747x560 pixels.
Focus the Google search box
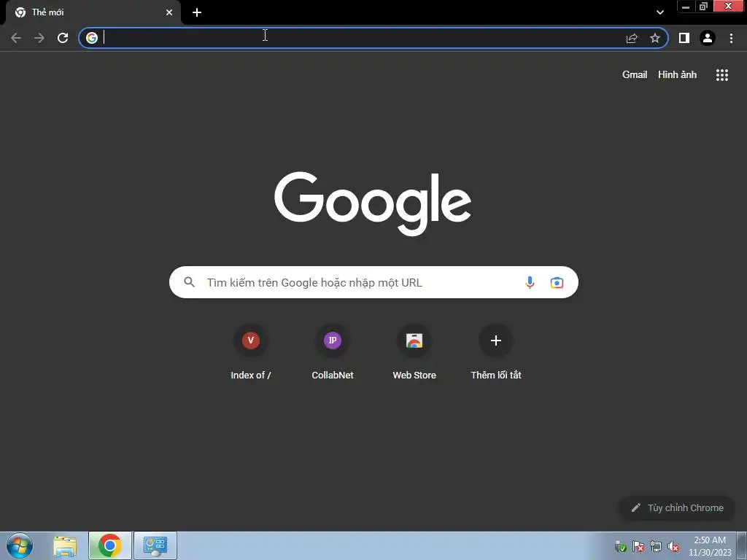click(x=373, y=282)
